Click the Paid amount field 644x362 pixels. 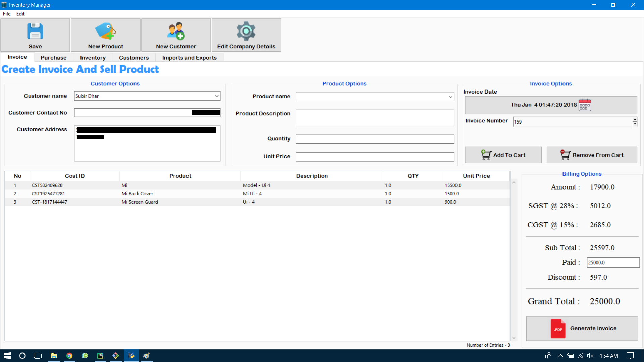click(612, 263)
